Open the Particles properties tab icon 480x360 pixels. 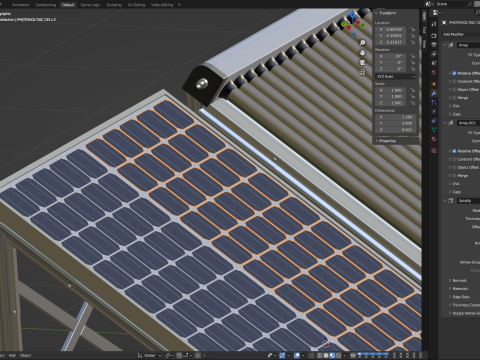coord(434,102)
